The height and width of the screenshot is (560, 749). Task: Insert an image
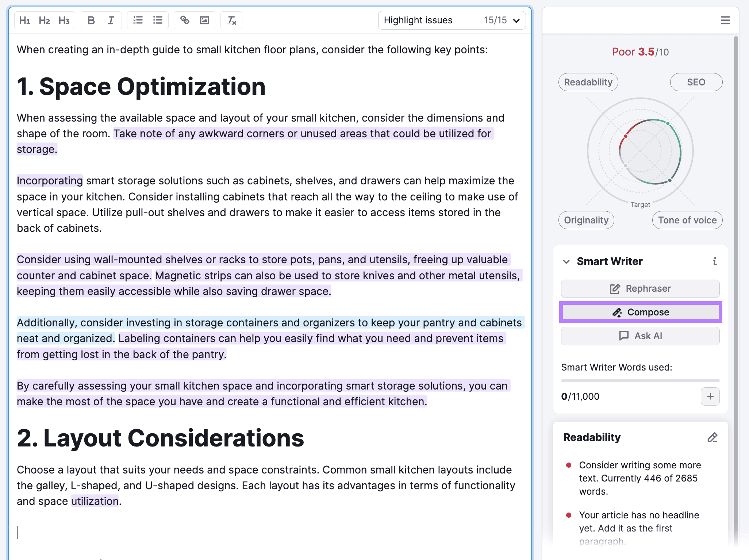[204, 20]
